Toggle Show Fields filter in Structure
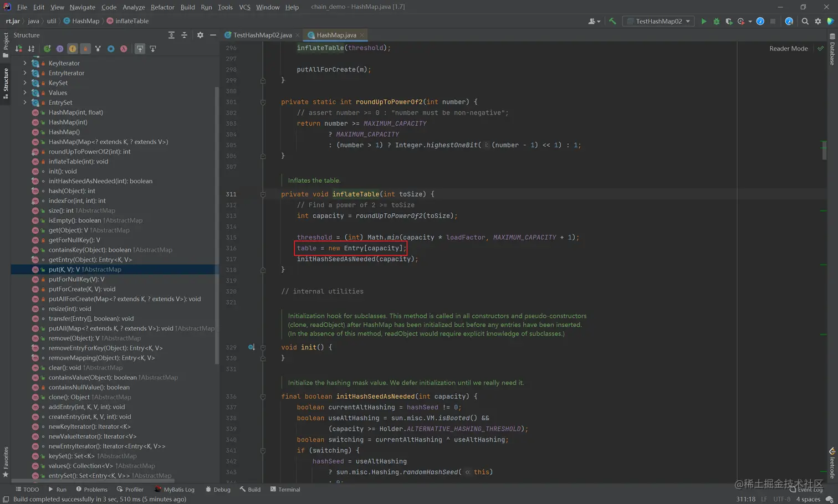Image resolution: width=838 pixels, height=504 pixels. (x=73, y=49)
